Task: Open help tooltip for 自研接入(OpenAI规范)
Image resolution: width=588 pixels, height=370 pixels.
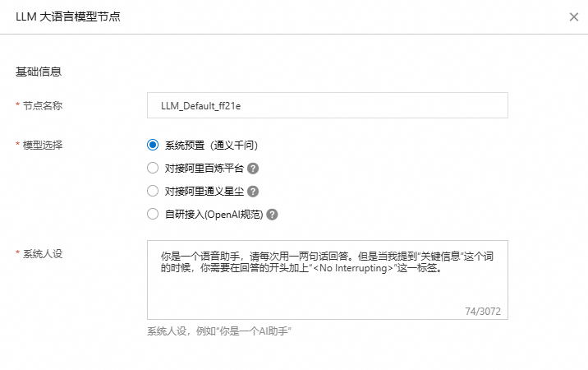Action: 273,215
